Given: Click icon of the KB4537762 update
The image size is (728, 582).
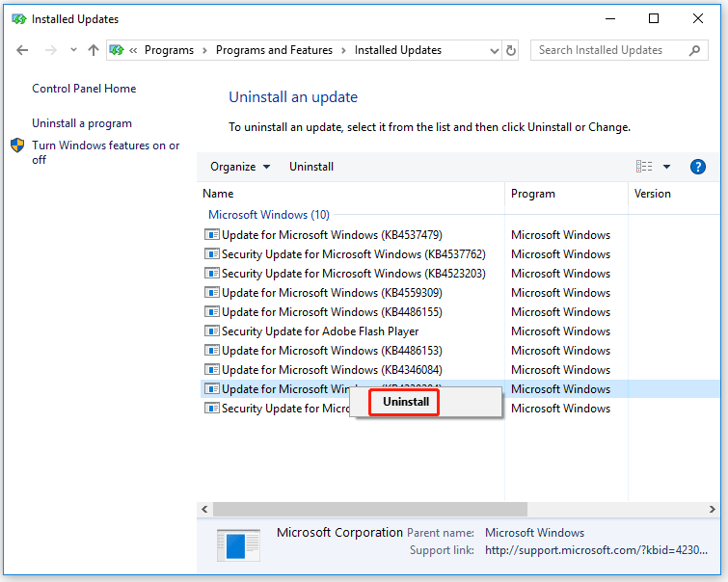Looking at the screenshot, I should [x=212, y=254].
